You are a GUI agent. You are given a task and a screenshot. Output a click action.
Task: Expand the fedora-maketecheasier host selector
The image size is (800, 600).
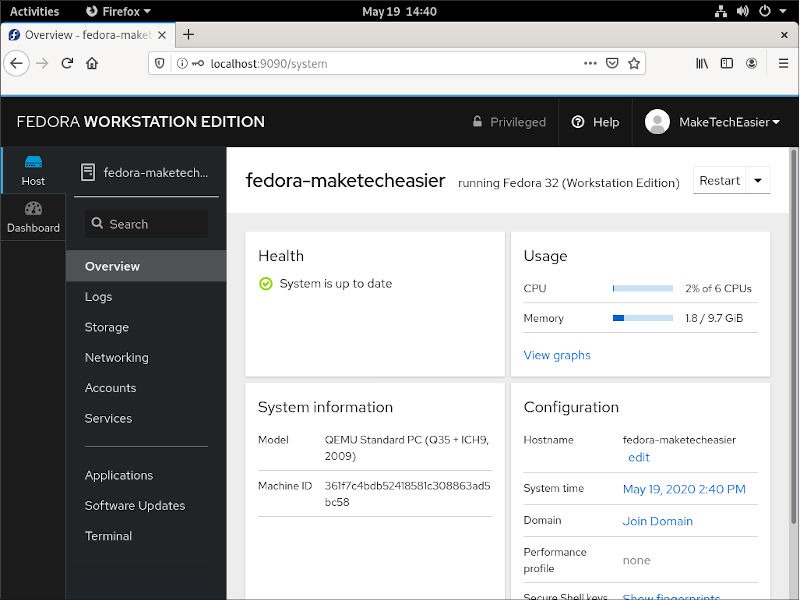[146, 172]
